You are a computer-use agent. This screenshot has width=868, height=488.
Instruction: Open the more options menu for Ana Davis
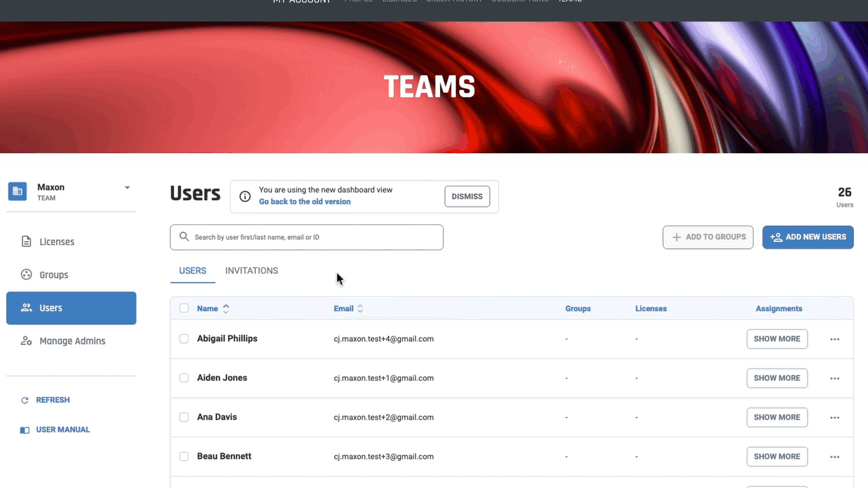point(835,418)
